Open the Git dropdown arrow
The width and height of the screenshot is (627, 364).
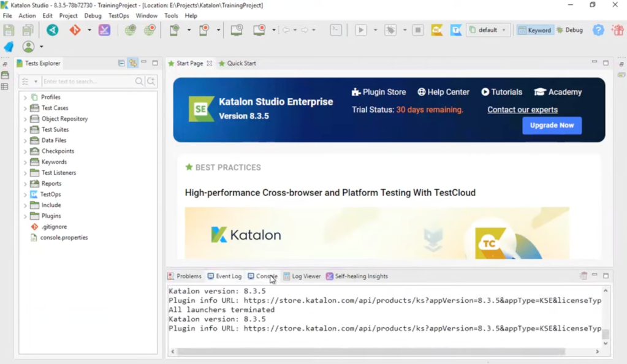click(x=89, y=30)
